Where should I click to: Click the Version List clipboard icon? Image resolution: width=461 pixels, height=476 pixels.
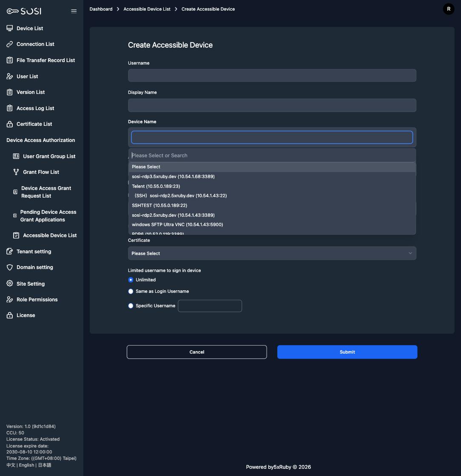[10, 92]
